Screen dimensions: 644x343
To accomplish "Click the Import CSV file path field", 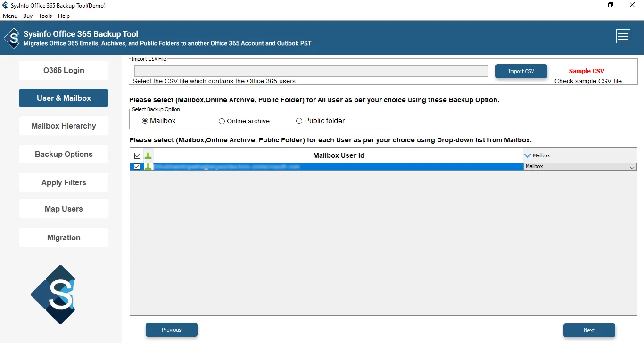I will (311, 71).
